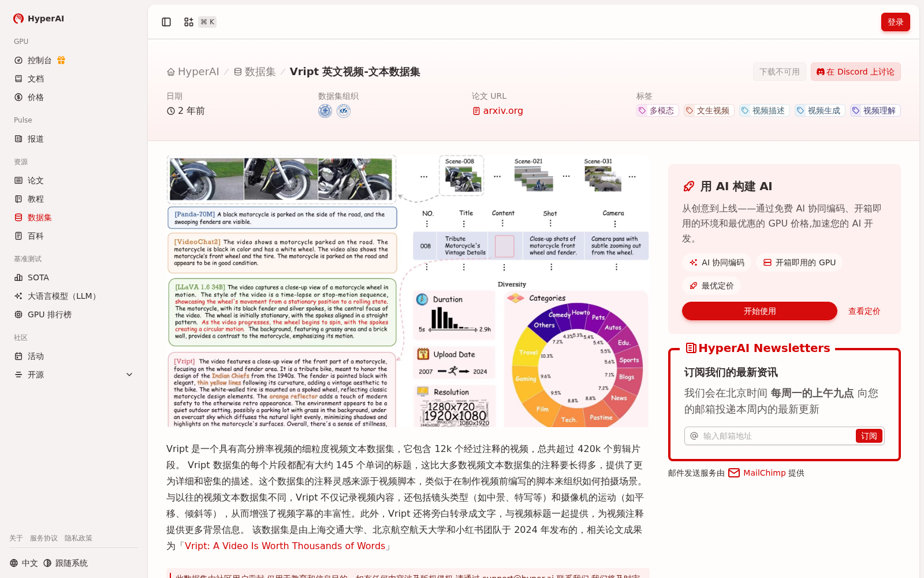Open the arxiv.org paper link
This screenshot has height=578, width=924.
click(x=498, y=111)
